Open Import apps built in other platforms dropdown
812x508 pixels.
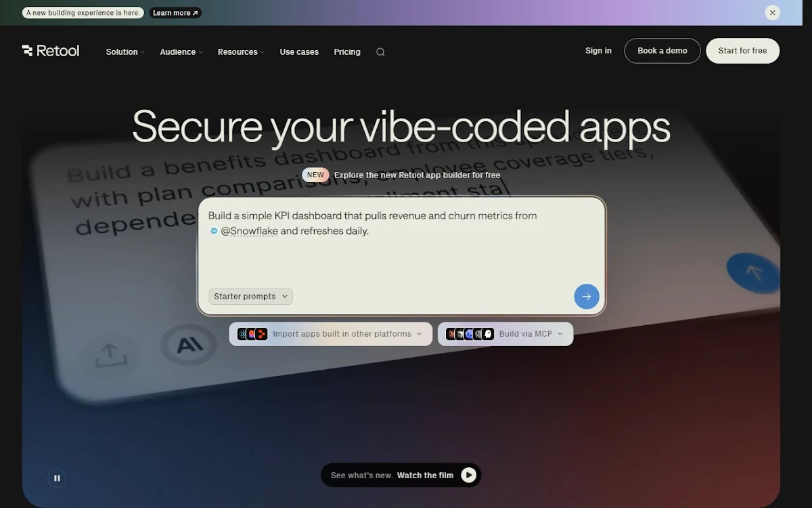coord(330,334)
